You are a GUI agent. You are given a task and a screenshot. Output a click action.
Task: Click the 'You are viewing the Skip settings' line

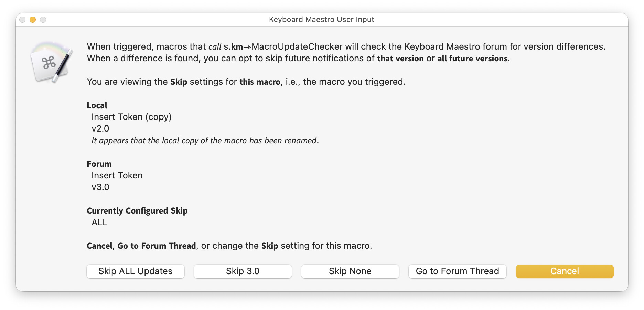click(246, 82)
